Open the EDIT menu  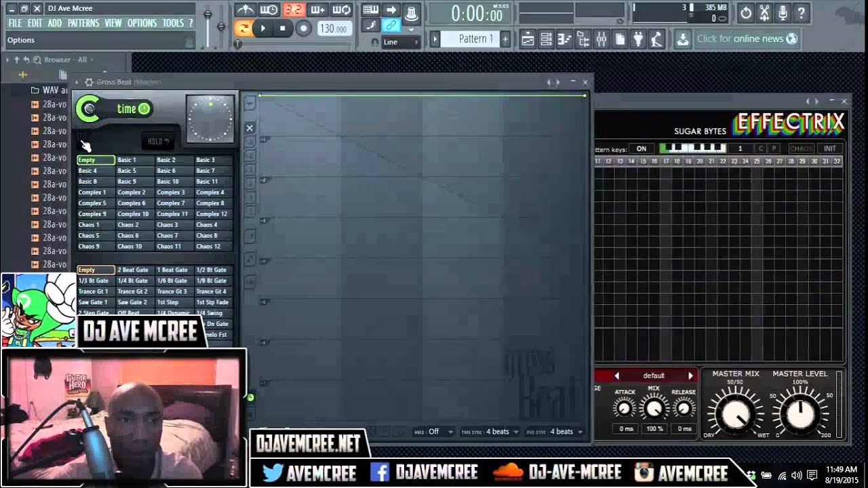tap(35, 23)
